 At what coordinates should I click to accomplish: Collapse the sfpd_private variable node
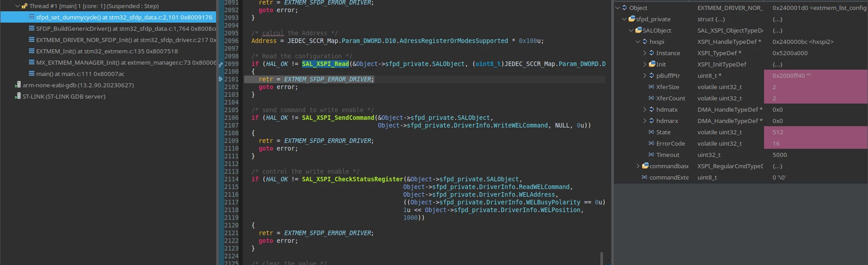pos(624,19)
